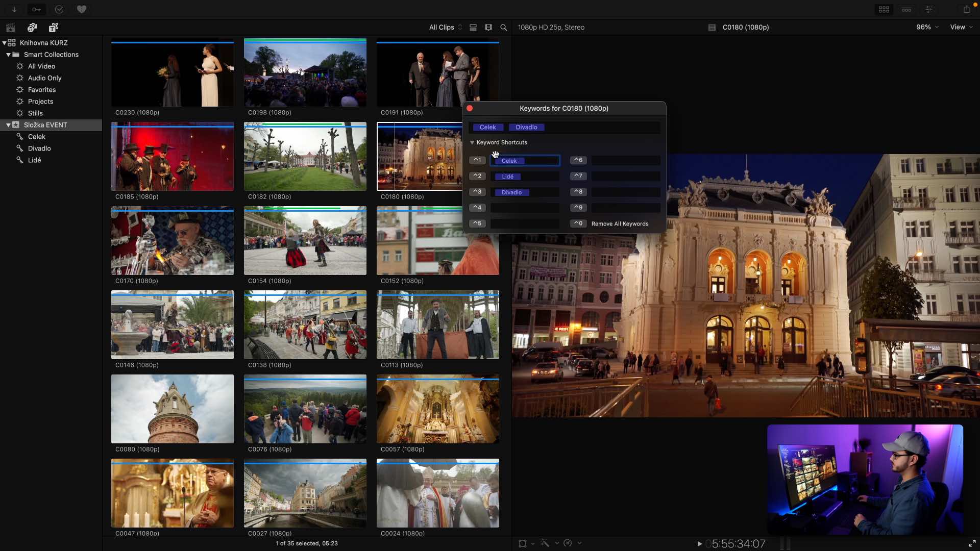Screen dimensions: 980x551
Task: Open background tasks checkmark icon
Action: [x=59, y=9]
